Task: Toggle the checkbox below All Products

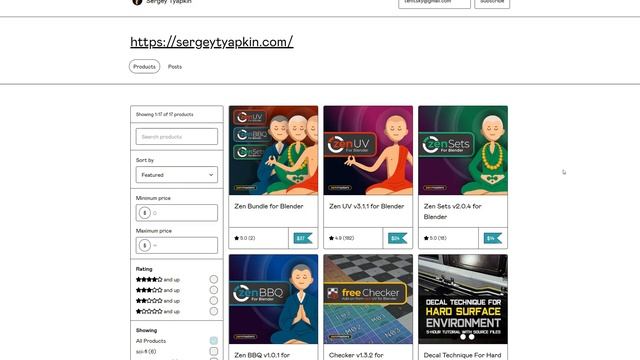Action: (213, 351)
